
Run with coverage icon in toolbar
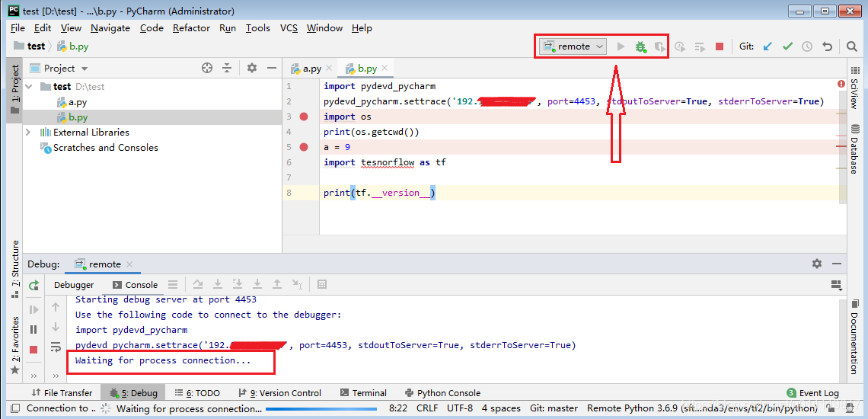point(659,46)
